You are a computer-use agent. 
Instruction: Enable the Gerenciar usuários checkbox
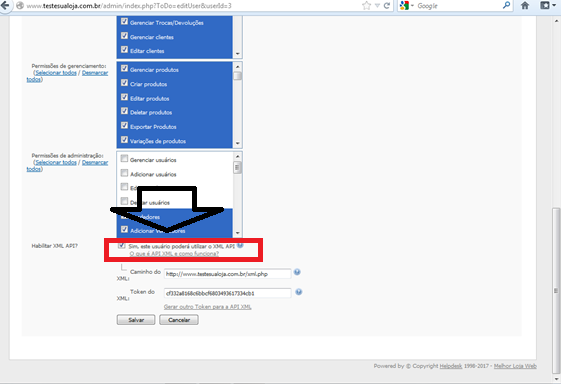coord(124,159)
